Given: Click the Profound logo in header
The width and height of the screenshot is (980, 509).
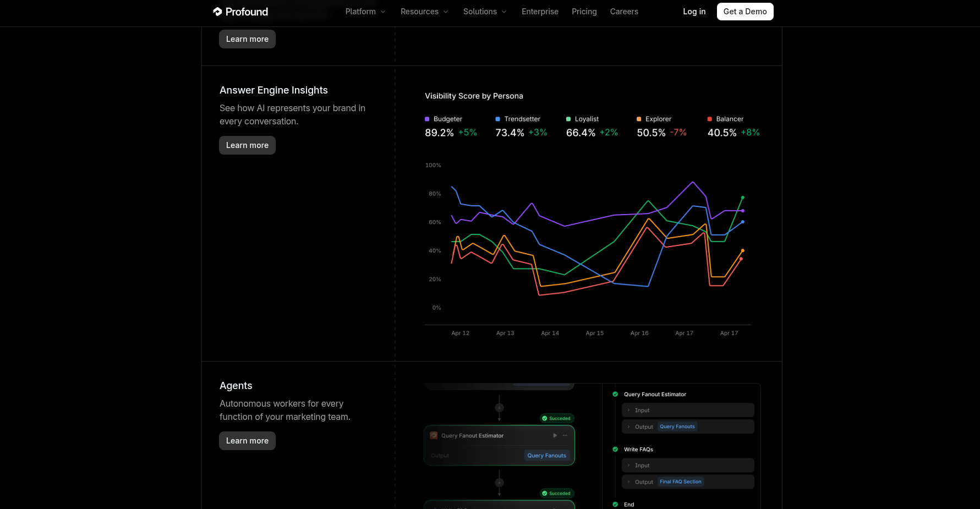Looking at the screenshot, I should [x=240, y=12].
